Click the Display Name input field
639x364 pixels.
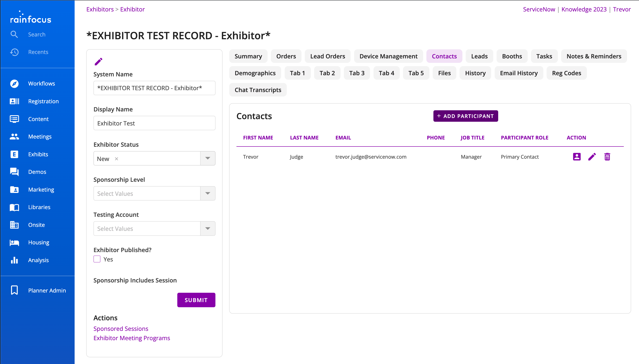154,123
